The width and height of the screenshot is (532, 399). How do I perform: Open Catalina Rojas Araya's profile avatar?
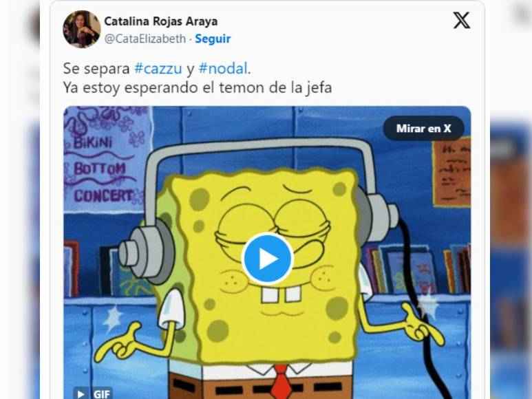click(82, 29)
